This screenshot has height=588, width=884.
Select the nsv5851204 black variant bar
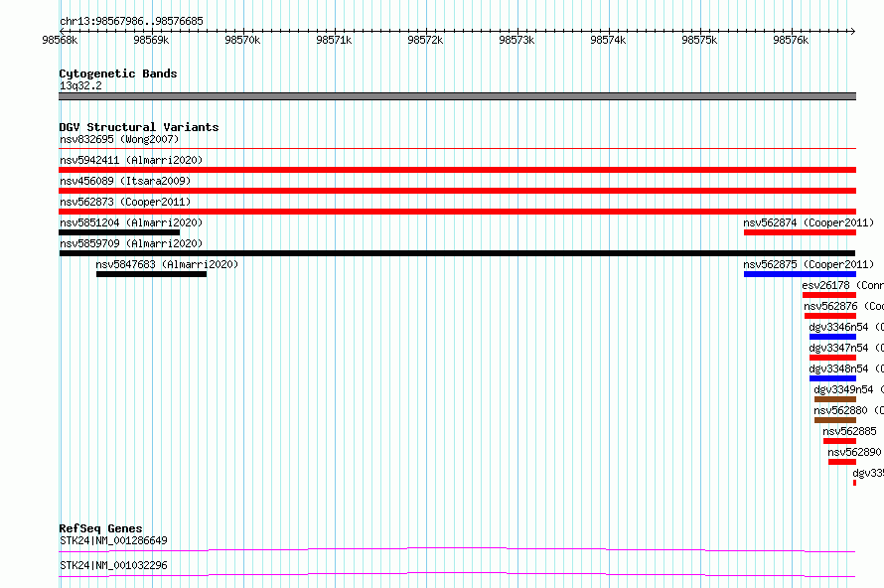(x=119, y=232)
